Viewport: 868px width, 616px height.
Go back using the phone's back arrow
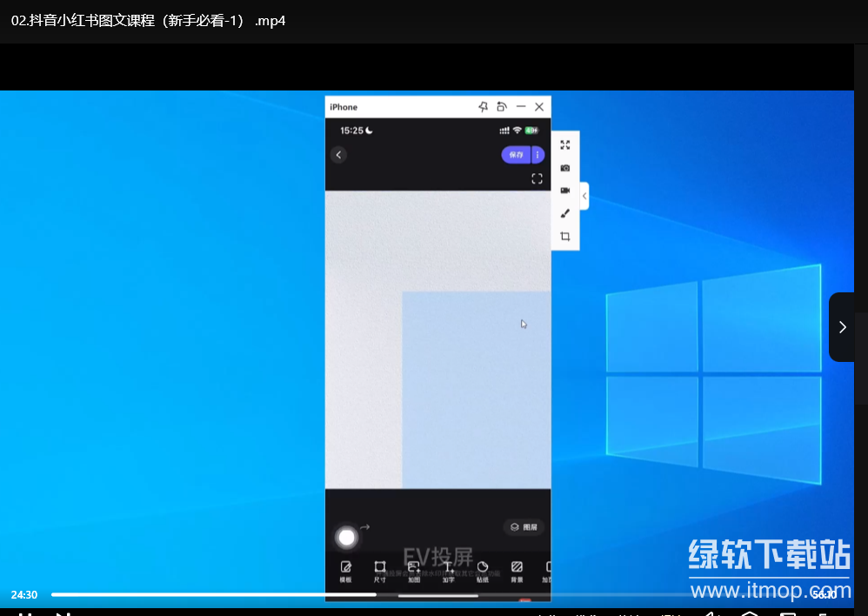(339, 155)
